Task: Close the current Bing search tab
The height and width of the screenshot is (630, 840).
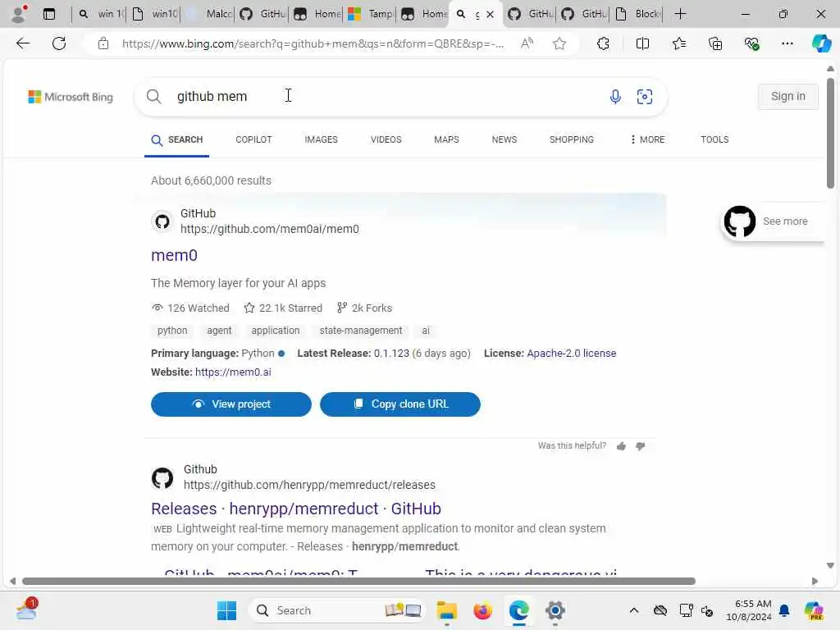Action: click(490, 15)
